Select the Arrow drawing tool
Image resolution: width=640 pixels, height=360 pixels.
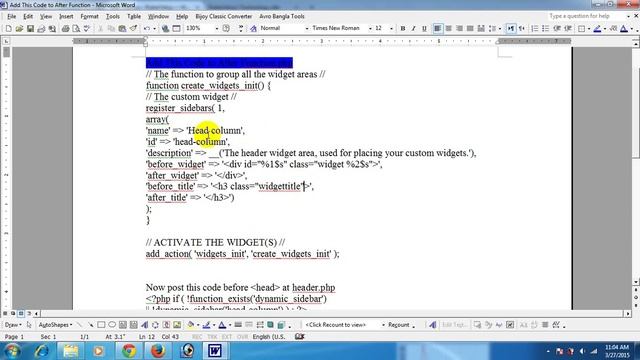click(90, 325)
